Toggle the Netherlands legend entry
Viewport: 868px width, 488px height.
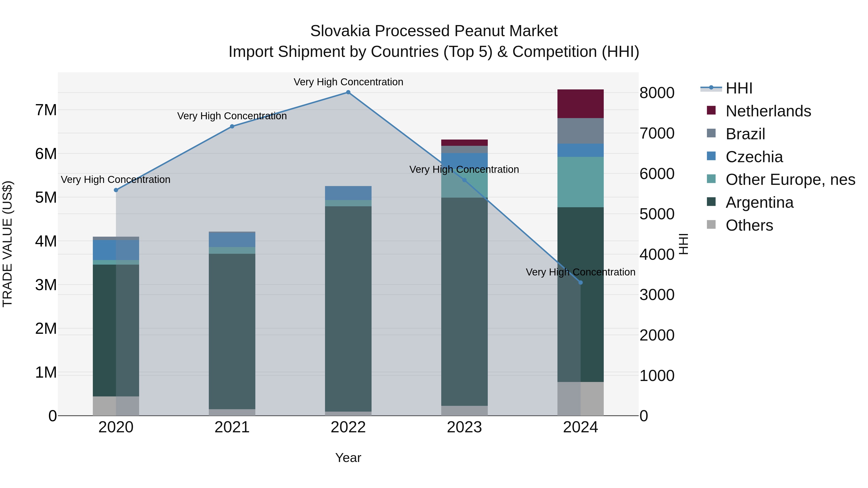[x=759, y=111]
